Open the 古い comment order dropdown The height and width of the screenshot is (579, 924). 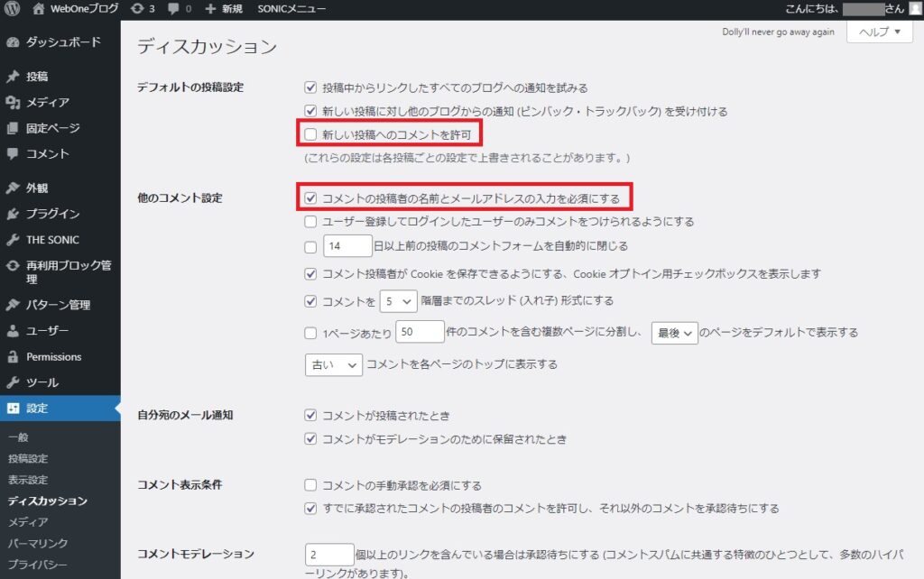pos(334,364)
